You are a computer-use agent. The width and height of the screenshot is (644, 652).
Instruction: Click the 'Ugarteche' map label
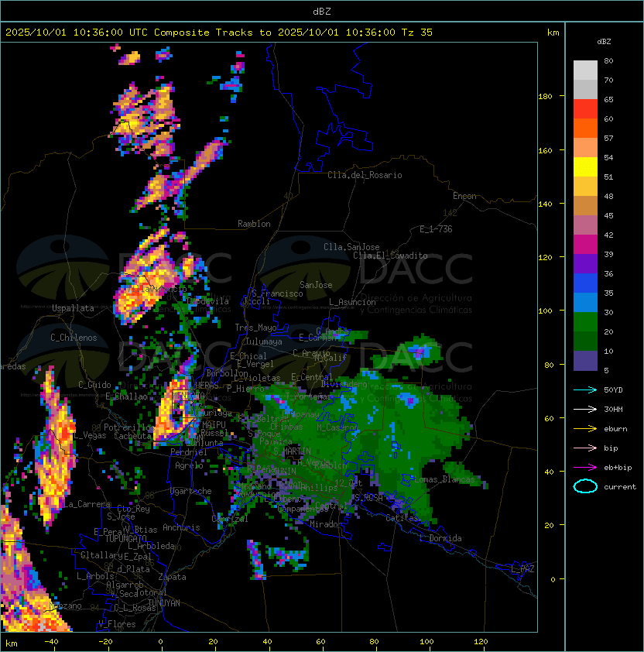point(191,491)
